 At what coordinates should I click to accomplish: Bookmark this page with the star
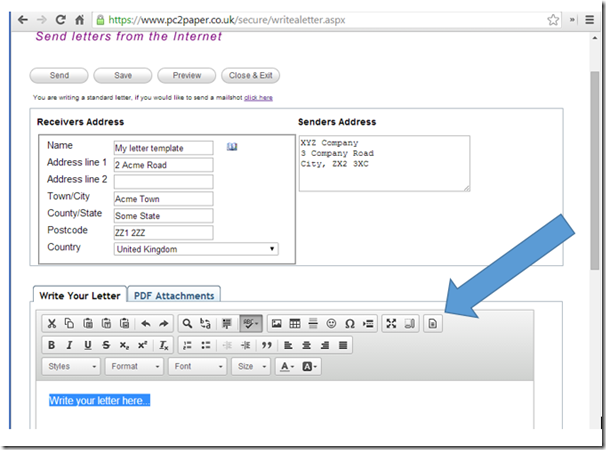pyautogui.click(x=553, y=19)
